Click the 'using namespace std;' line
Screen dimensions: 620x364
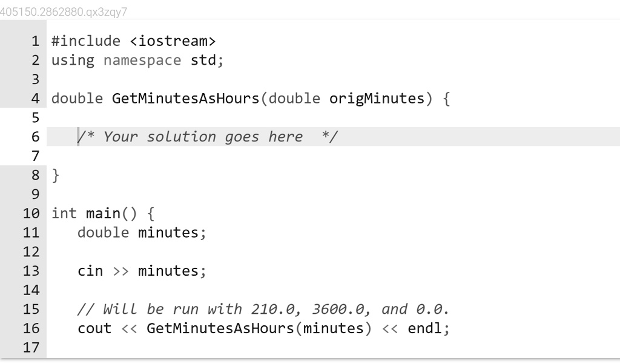137,60
